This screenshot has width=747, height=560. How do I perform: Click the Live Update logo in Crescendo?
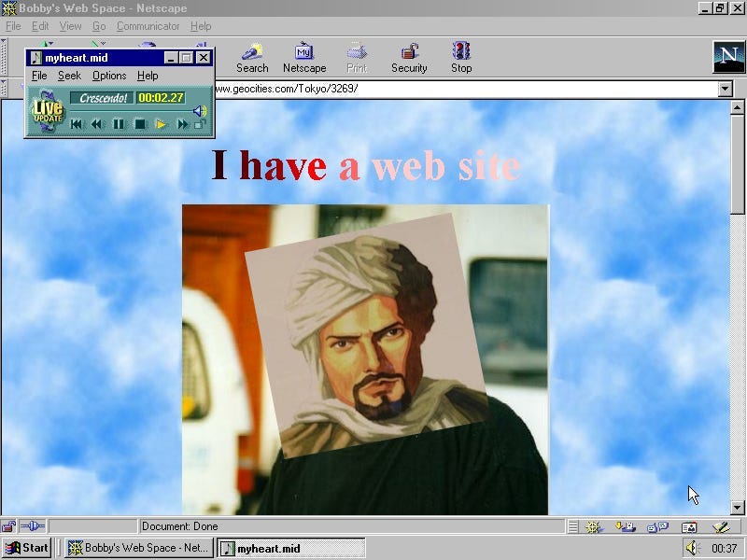click(x=48, y=110)
